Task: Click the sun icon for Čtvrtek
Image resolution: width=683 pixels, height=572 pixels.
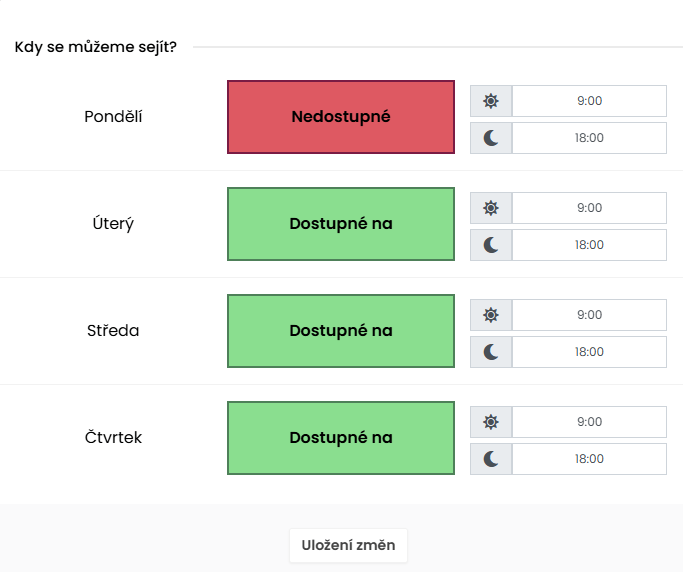Action: (491, 422)
